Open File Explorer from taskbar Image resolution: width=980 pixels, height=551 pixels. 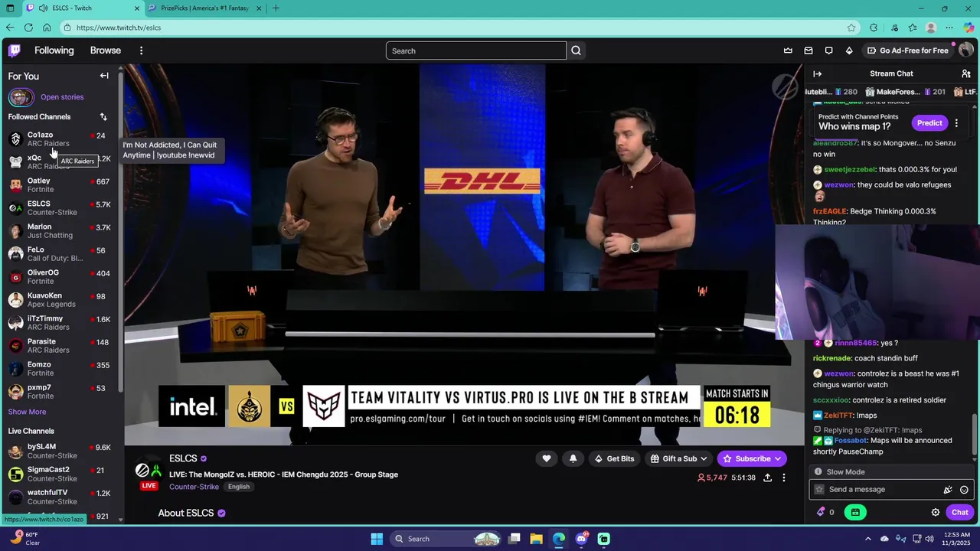click(537, 539)
